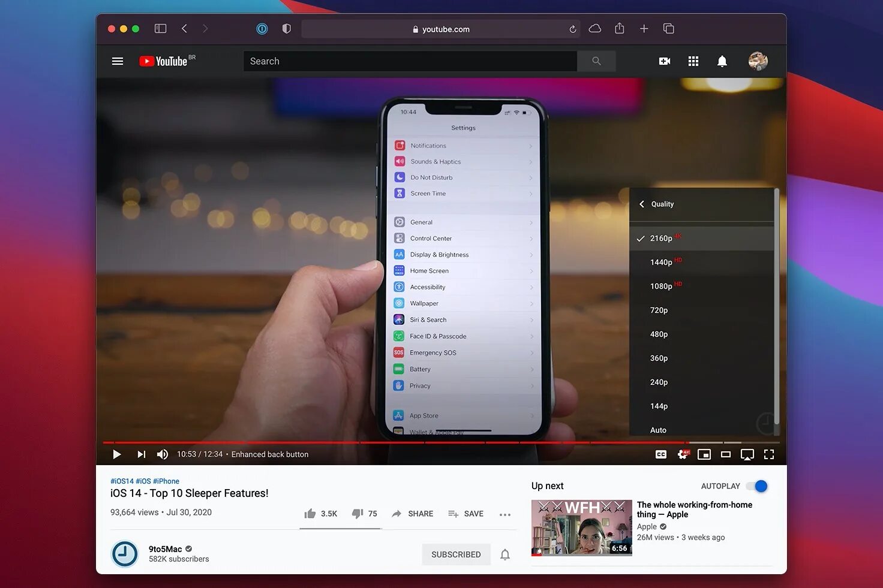Open the 1Password extension icon

[x=262, y=29]
